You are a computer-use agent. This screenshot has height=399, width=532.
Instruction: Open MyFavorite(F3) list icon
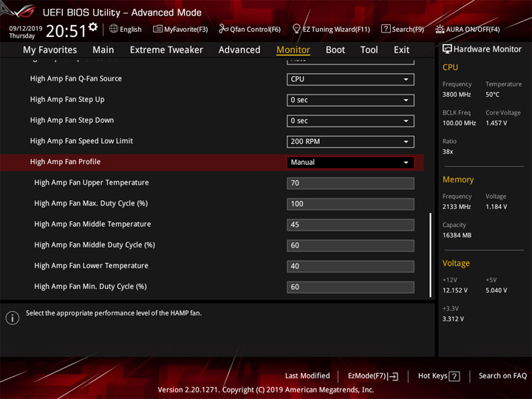pyautogui.click(x=157, y=29)
